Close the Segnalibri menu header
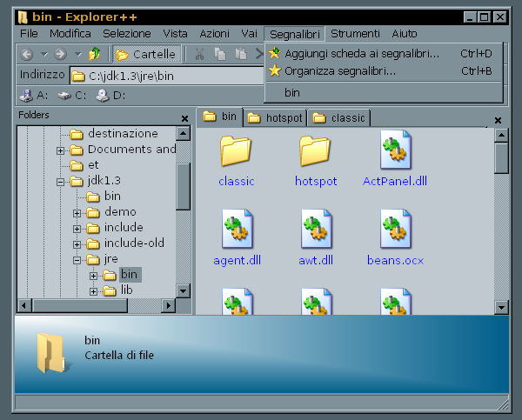Image resolution: width=522 pixels, height=420 pixels. [295, 34]
